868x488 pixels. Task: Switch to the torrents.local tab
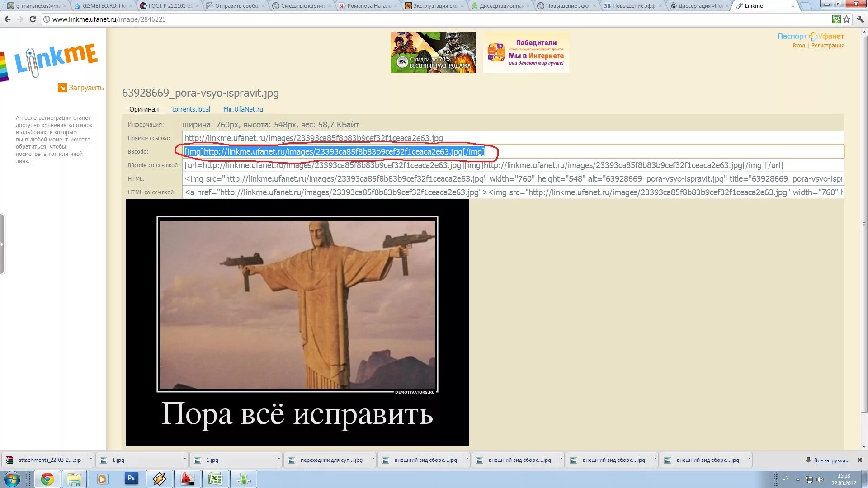[x=191, y=109]
